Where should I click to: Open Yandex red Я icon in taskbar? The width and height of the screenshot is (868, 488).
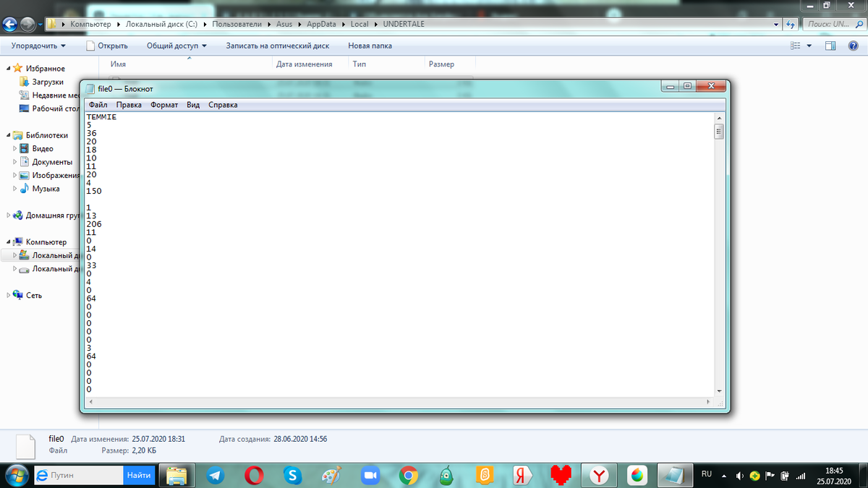[x=523, y=475]
